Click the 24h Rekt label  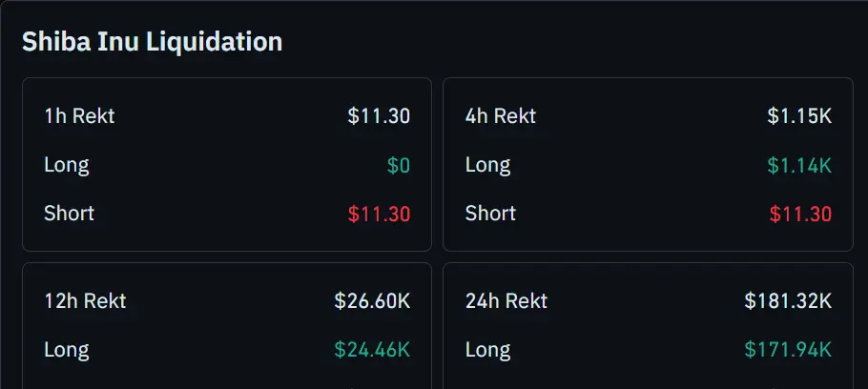point(506,301)
